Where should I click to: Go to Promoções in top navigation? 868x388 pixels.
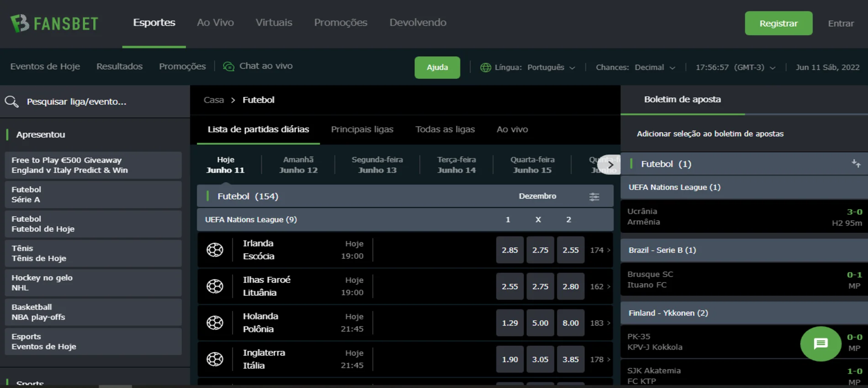point(341,23)
